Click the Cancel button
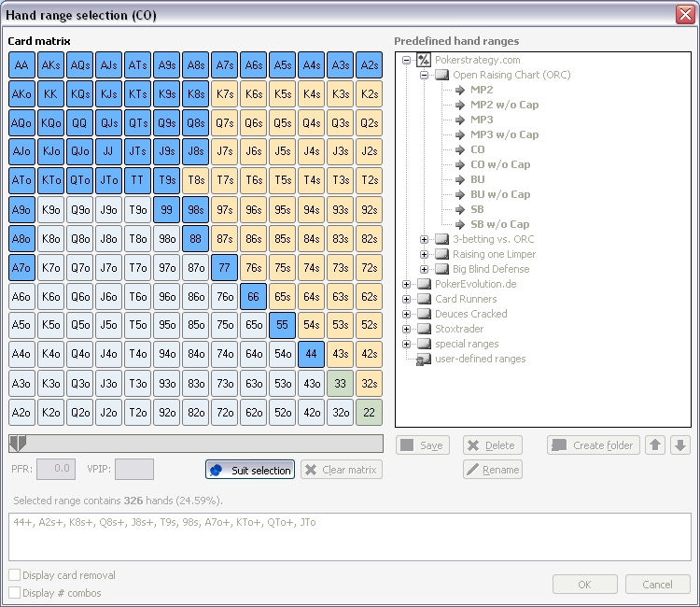Screen dimensions: 700x607 (x=658, y=585)
